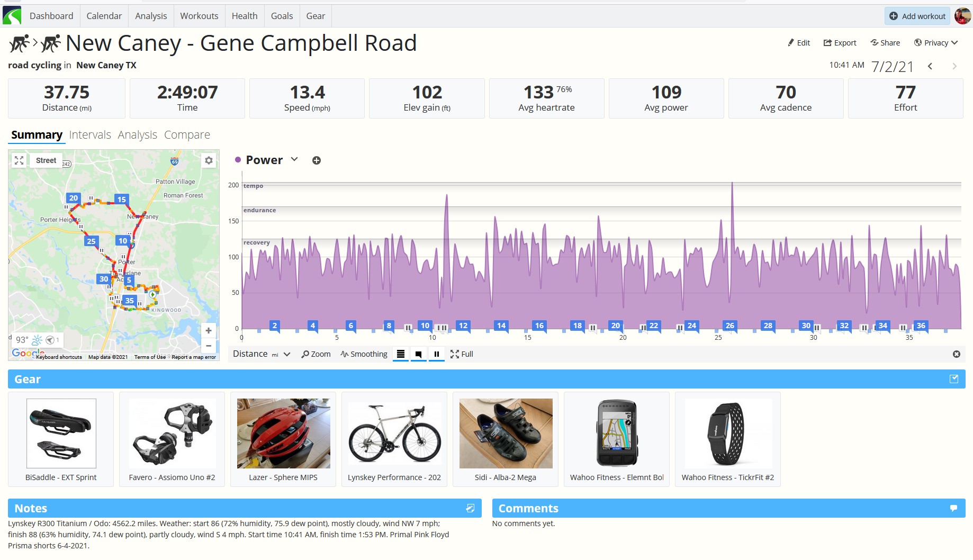
Task: Add a comment via speech bubble icon
Action: pos(953,508)
